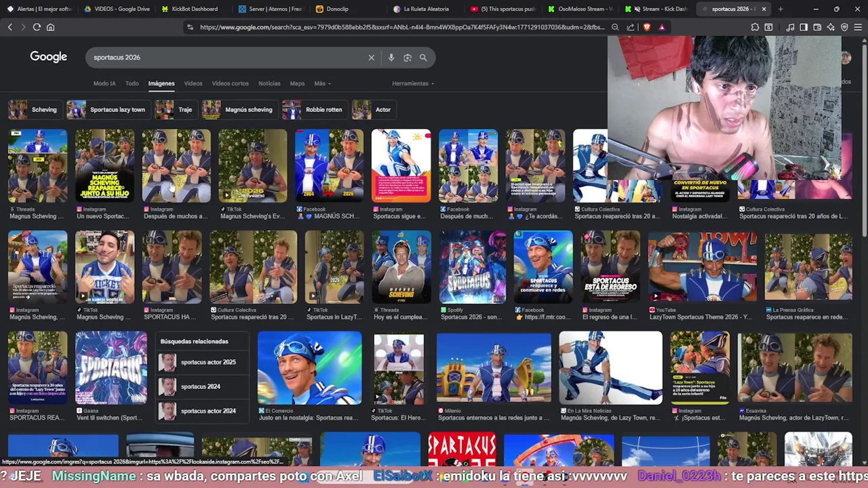Image resolution: width=868 pixels, height=488 pixels.
Task: Open the Spotify Sportacus 2026 thumbnail
Action: (473, 266)
